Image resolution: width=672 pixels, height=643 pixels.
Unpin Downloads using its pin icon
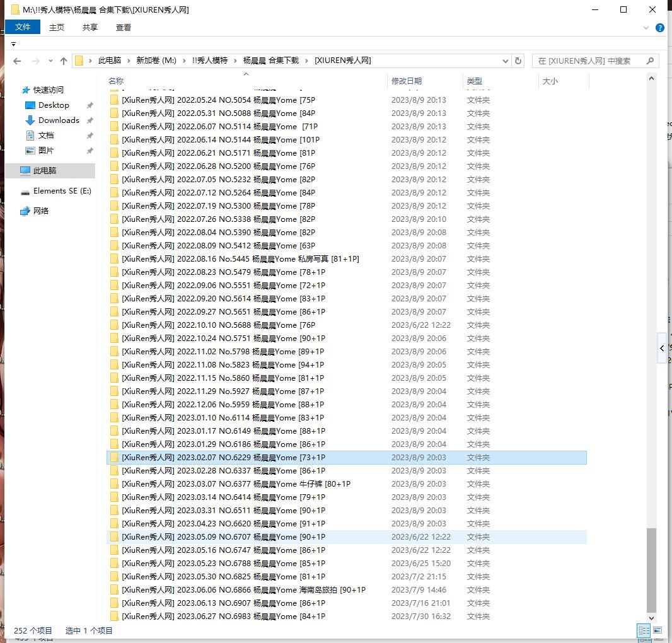click(90, 120)
